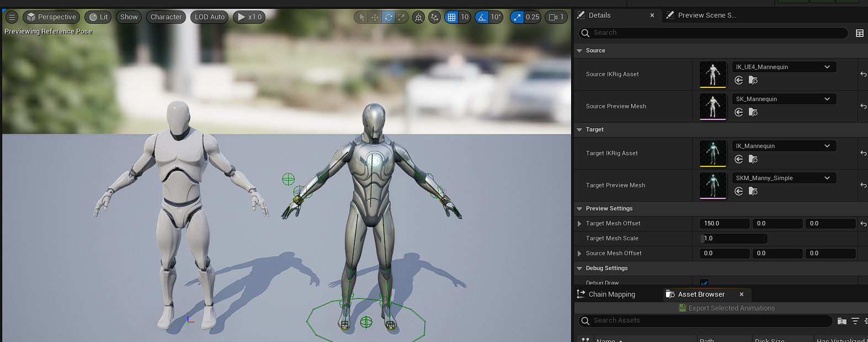Click the Target Preview Mesh thumbnail
Image resolution: width=868 pixels, height=342 pixels.
(x=713, y=185)
